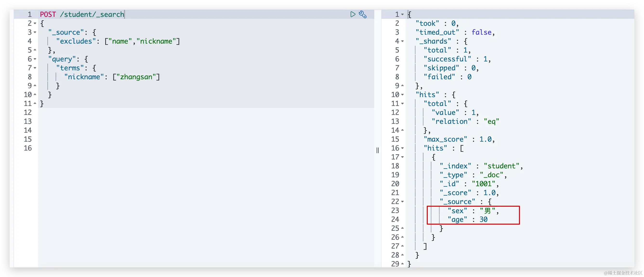
Task: Run the request with the play icon
Action: click(353, 14)
